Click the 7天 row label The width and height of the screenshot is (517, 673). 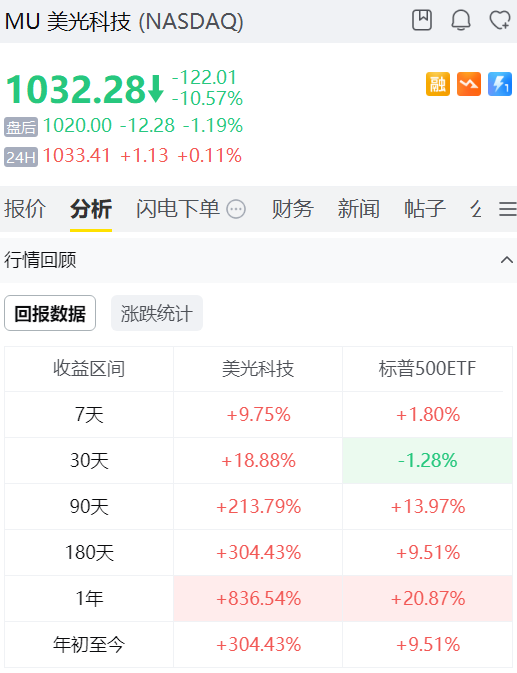pos(89,415)
